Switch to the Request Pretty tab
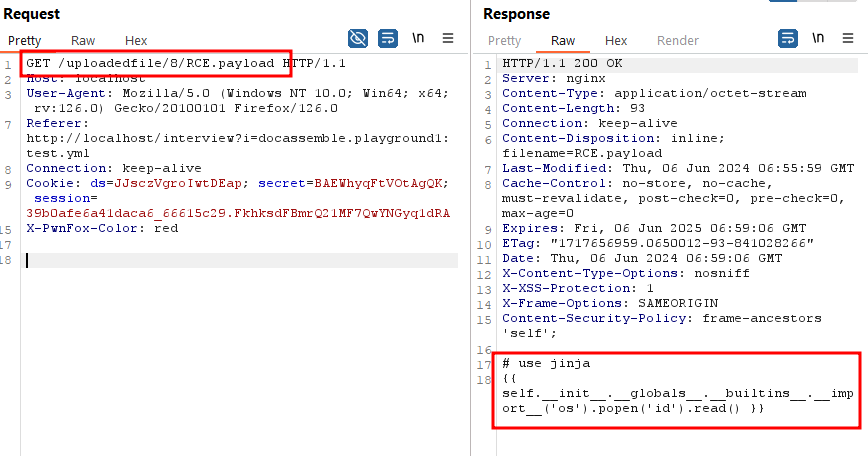 (x=24, y=40)
